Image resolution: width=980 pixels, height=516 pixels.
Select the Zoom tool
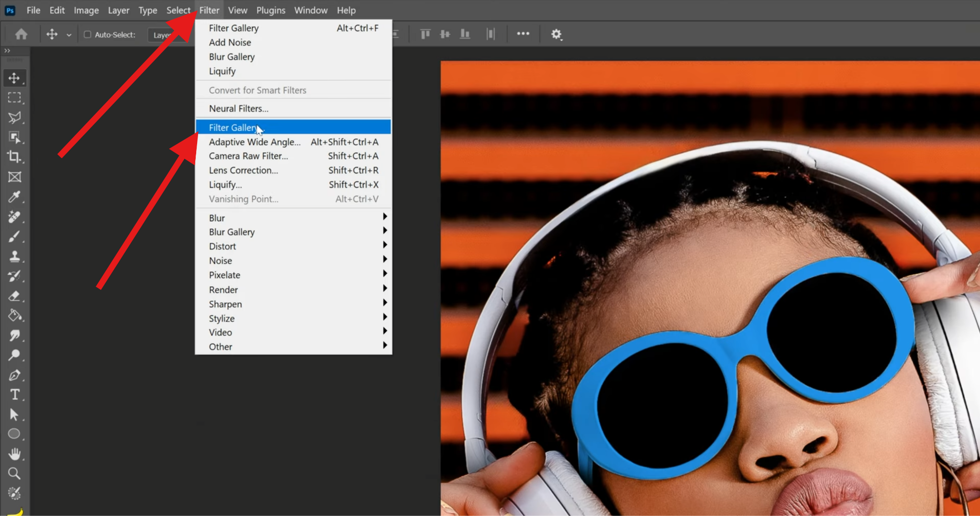tap(14, 473)
